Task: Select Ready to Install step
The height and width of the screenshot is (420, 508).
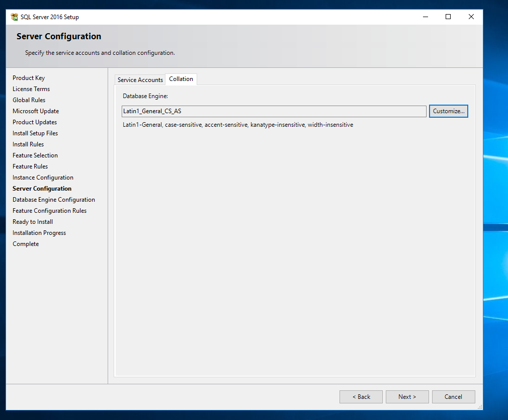Action: pos(33,222)
